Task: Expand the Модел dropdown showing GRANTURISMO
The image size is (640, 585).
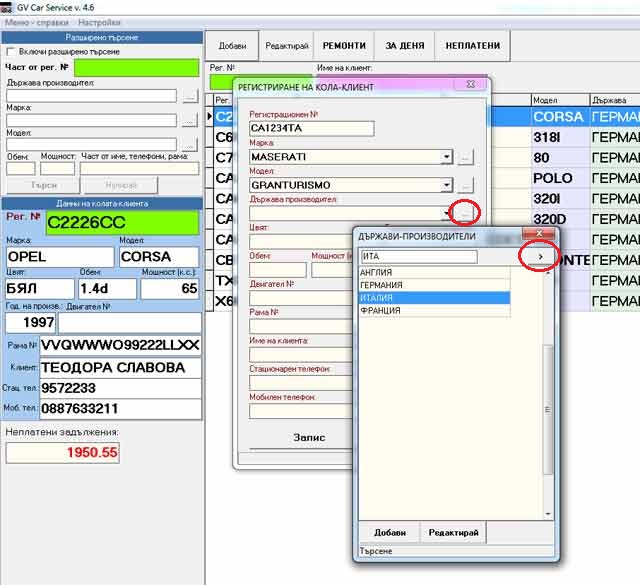Action: [x=447, y=185]
